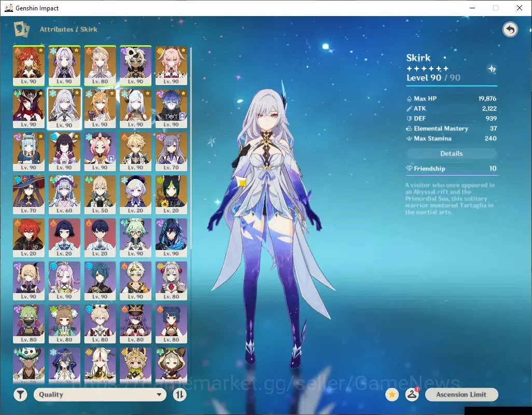Click the Attributes / Skirk breadcrumb
The width and height of the screenshot is (532, 415).
pos(68,29)
